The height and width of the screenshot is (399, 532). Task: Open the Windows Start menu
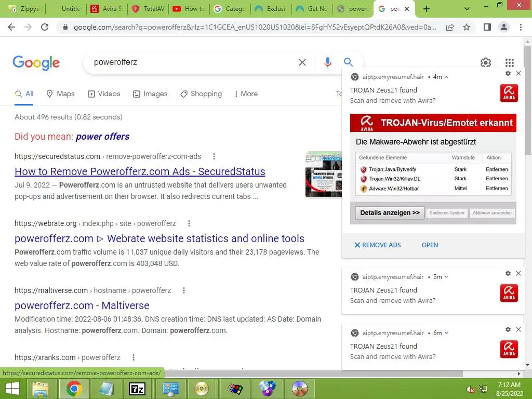(x=12, y=389)
